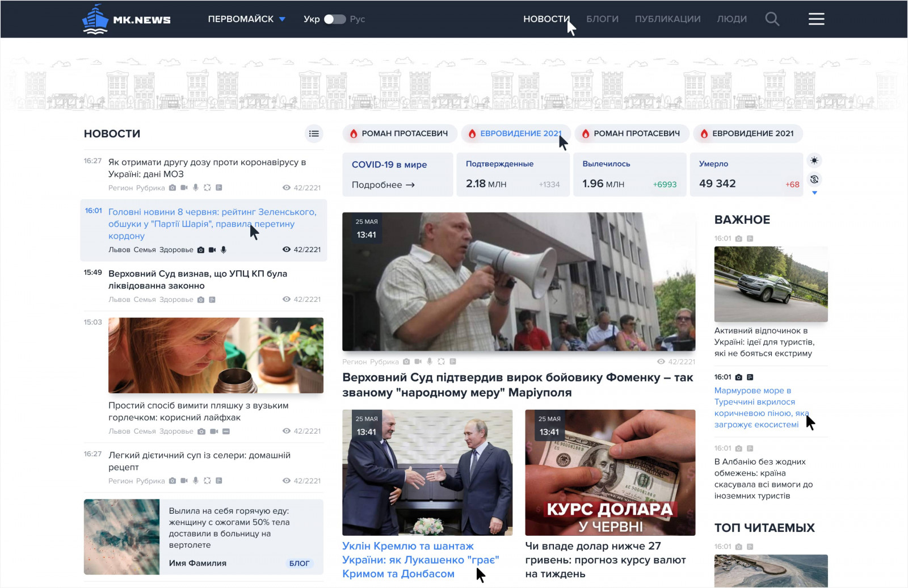Open Чи впаде долар нижче 27 article
This screenshot has height=588, width=908.
click(x=606, y=560)
